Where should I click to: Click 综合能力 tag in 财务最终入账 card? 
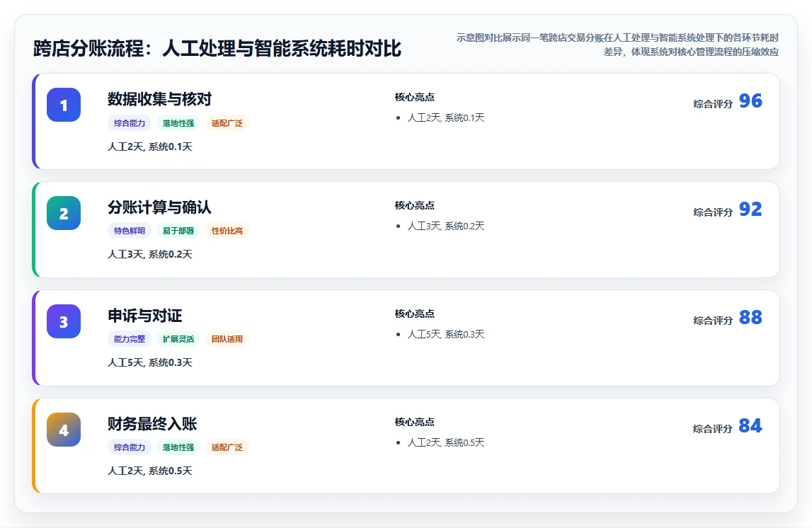(x=130, y=447)
